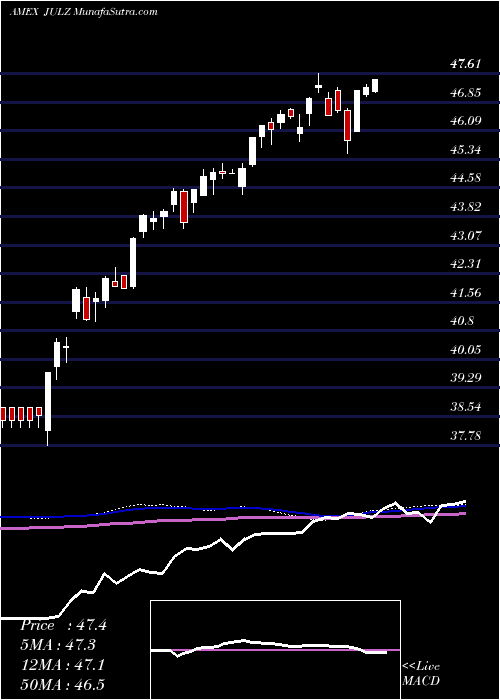
Task: Select the 40.05 price axis label
Action: pos(465,349)
